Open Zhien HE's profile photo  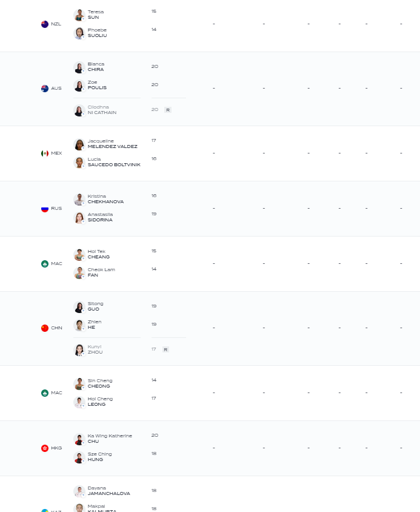point(79,325)
